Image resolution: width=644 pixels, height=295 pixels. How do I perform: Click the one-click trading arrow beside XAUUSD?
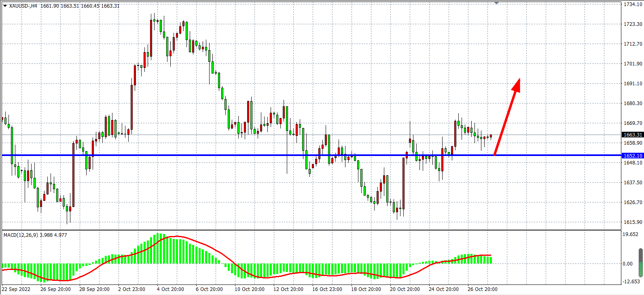(5, 6)
